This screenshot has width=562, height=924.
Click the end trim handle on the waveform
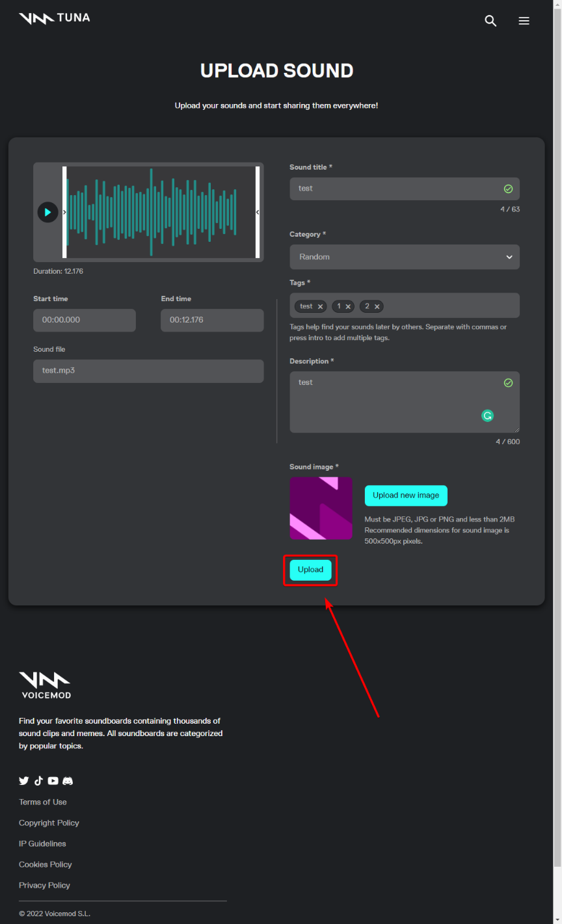pos(257,212)
